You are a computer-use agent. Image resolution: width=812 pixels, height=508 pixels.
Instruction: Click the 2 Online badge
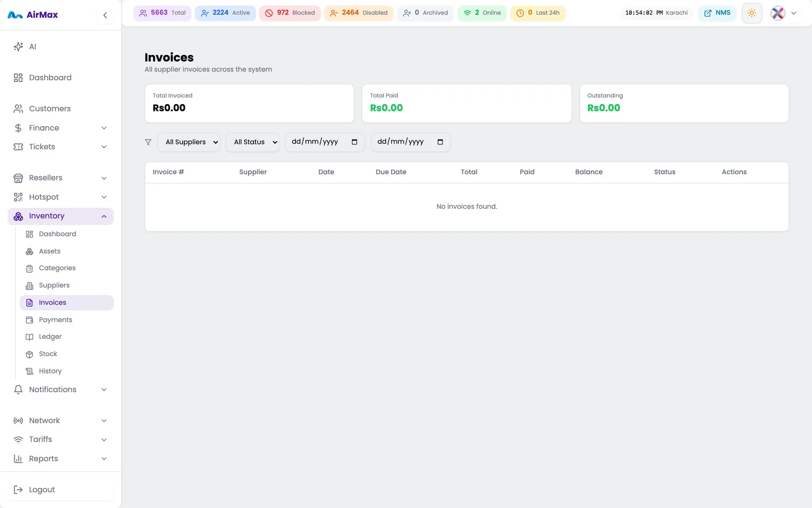[482, 13]
